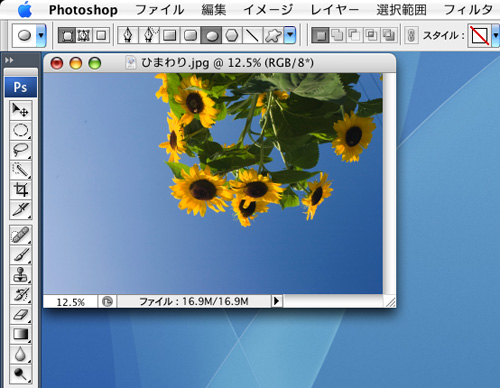Enable Shape Layers mode

pos(67,35)
